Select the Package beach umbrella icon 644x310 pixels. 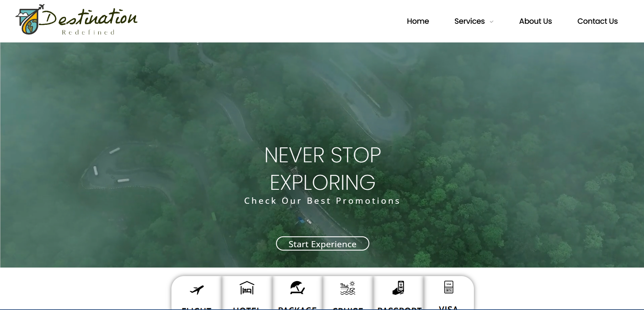tap(297, 288)
